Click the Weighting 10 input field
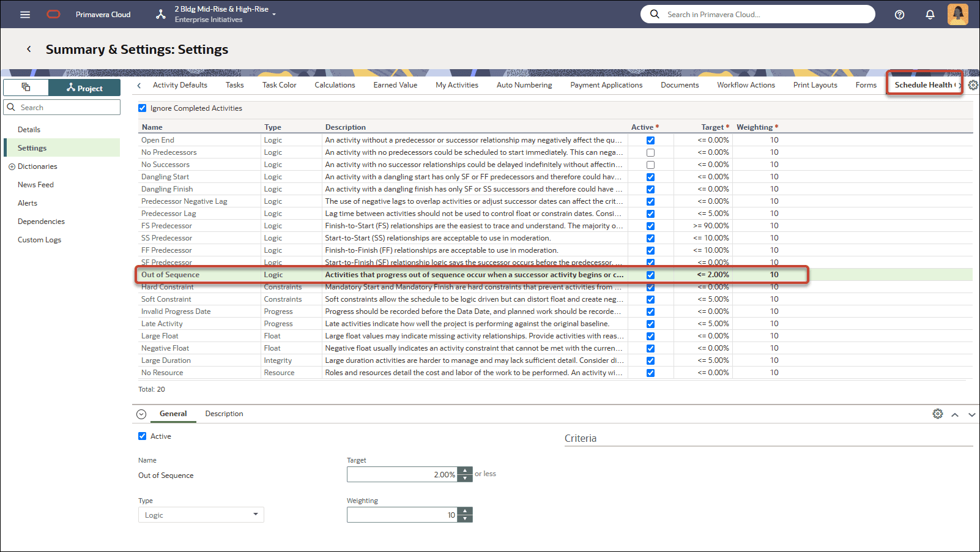980x552 pixels. [x=402, y=515]
